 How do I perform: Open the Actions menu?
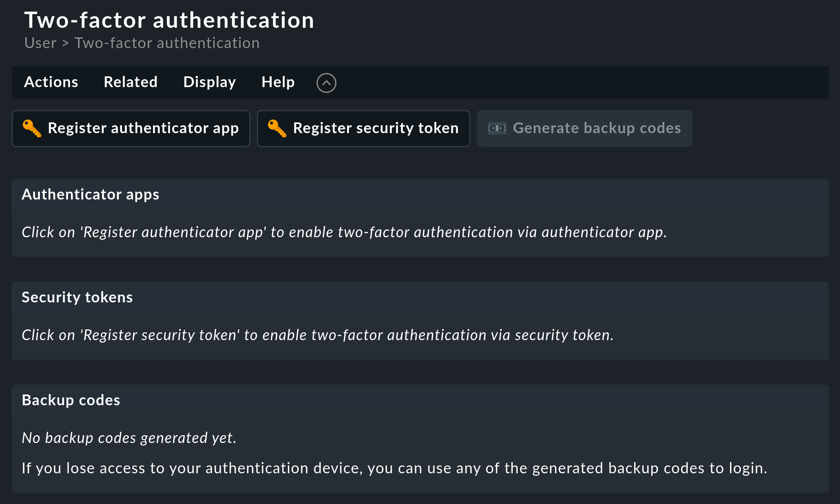point(51,82)
